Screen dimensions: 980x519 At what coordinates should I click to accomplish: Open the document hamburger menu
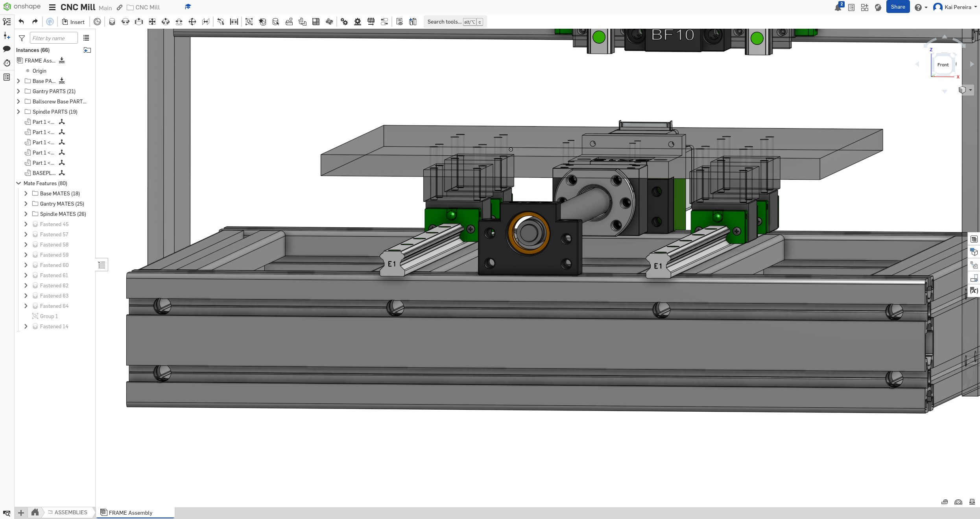pyautogui.click(x=52, y=7)
